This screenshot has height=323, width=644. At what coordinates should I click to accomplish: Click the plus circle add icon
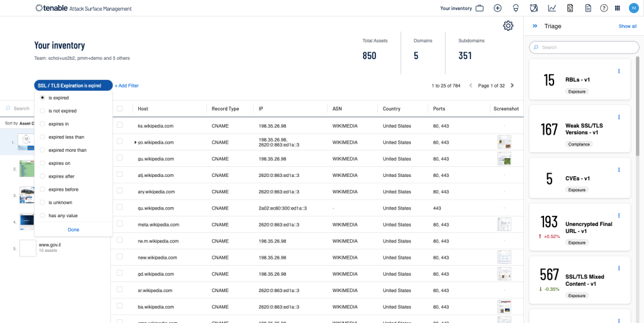pyautogui.click(x=497, y=8)
